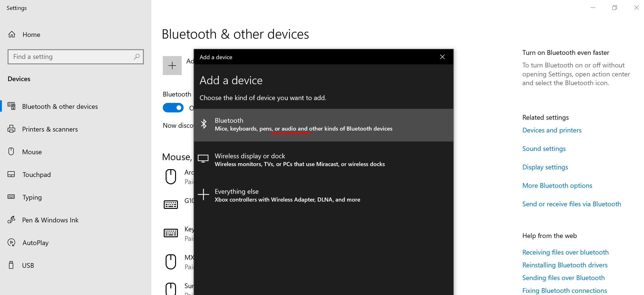Click the Wireless display monitor icon
This screenshot has height=295, width=644.
tap(203, 159)
